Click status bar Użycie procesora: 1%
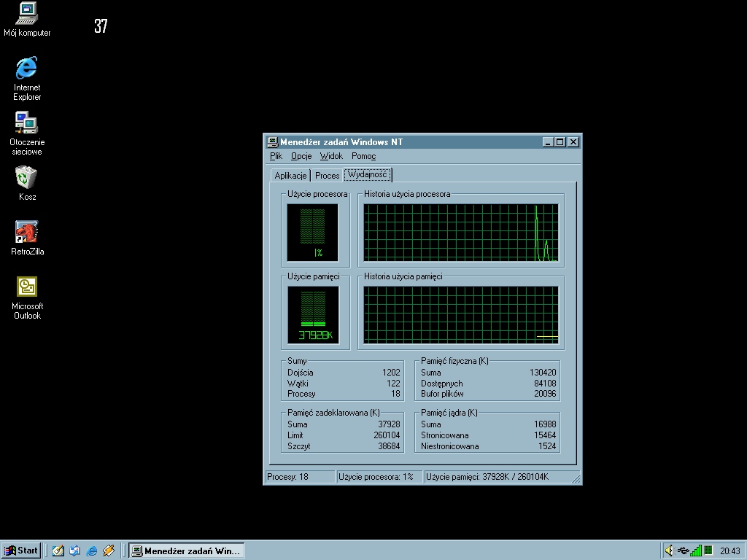The height and width of the screenshot is (560, 747). [x=379, y=477]
